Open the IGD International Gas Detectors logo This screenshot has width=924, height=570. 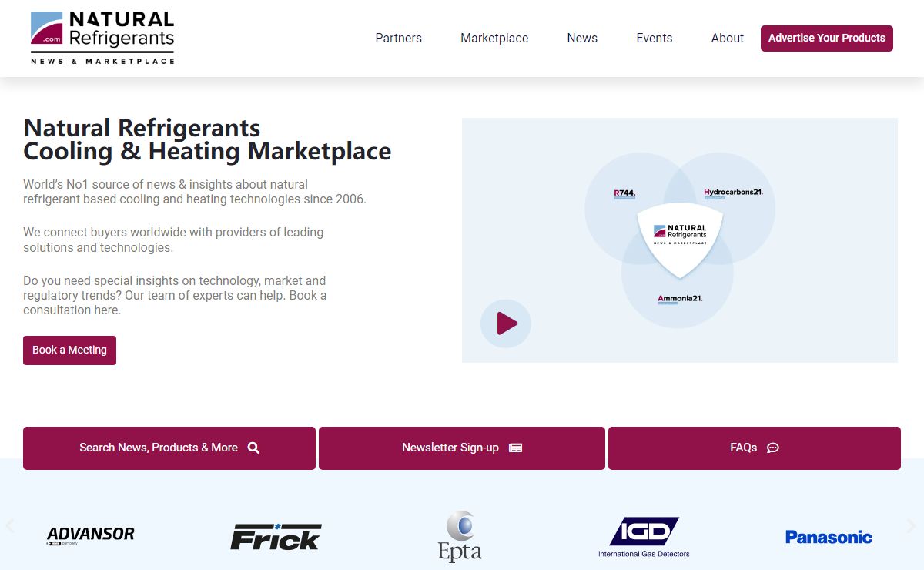pyautogui.click(x=644, y=537)
